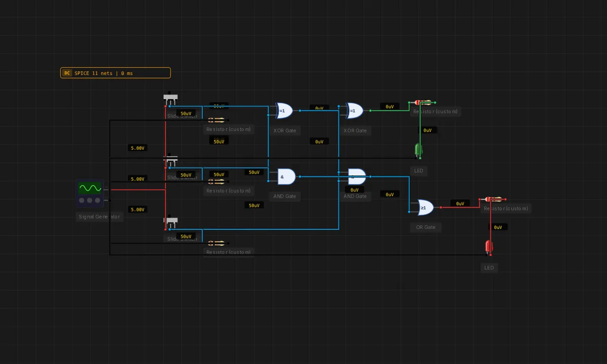Select the resistor below the uppermost slide switch
This screenshot has width=607, height=364.
tap(217, 120)
